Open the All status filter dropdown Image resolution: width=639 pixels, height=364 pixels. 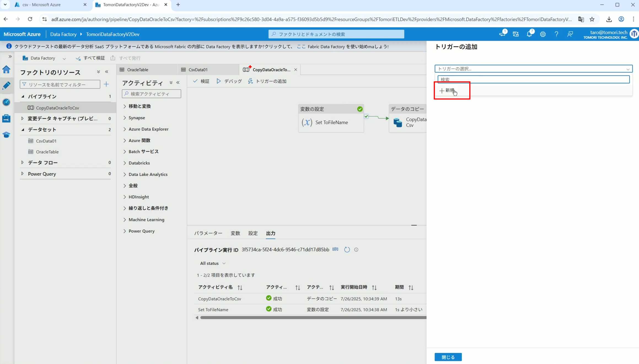[213, 264]
